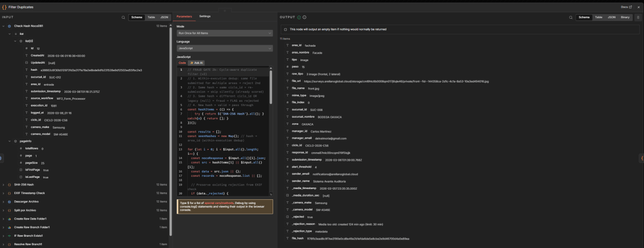Select Schema view in Input panel

tap(137, 18)
